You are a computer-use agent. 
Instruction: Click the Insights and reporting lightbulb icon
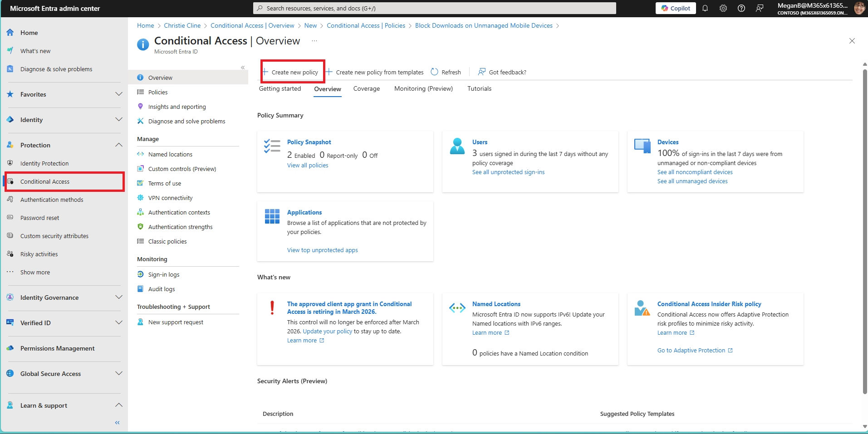(x=141, y=107)
